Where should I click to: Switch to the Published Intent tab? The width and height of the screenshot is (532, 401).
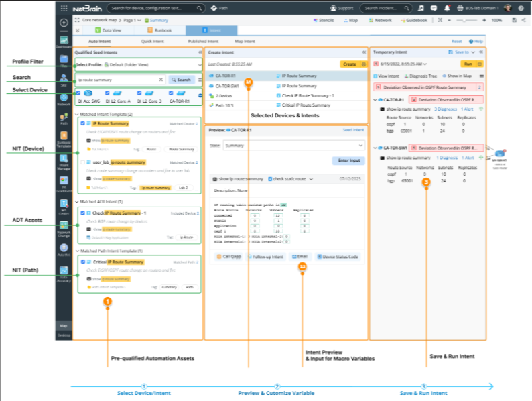[x=203, y=41]
